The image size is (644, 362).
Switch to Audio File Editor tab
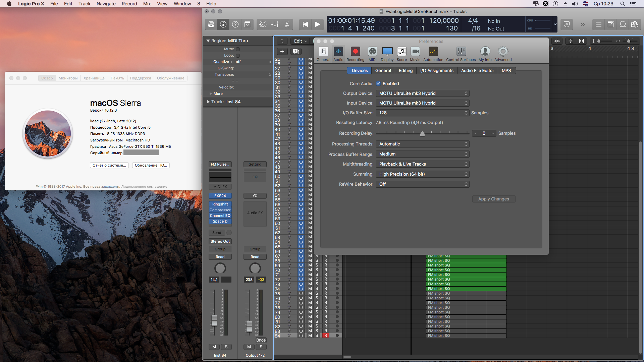pos(477,71)
